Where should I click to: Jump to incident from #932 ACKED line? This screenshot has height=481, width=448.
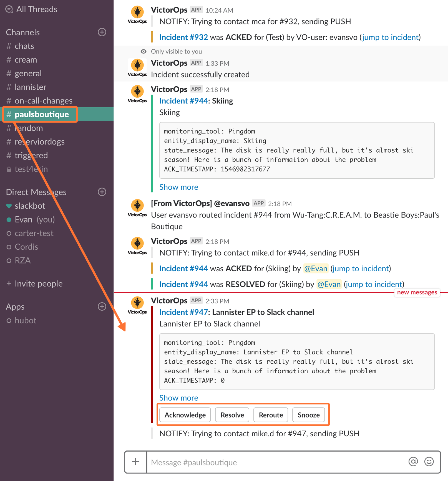click(x=390, y=37)
